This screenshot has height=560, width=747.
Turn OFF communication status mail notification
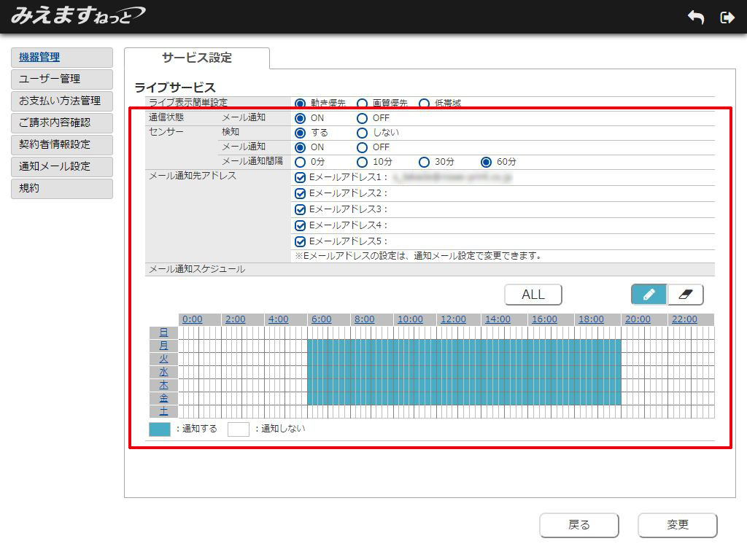362,118
